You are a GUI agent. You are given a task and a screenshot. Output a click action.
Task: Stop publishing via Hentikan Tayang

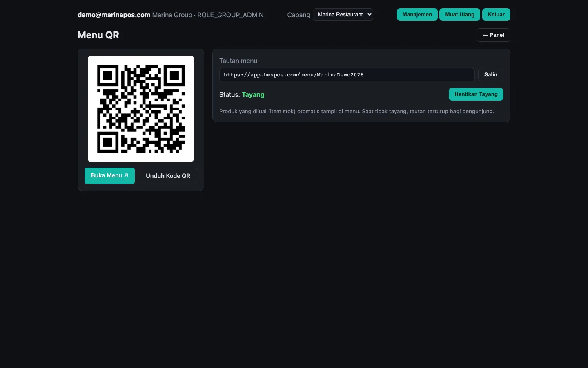[x=476, y=94]
